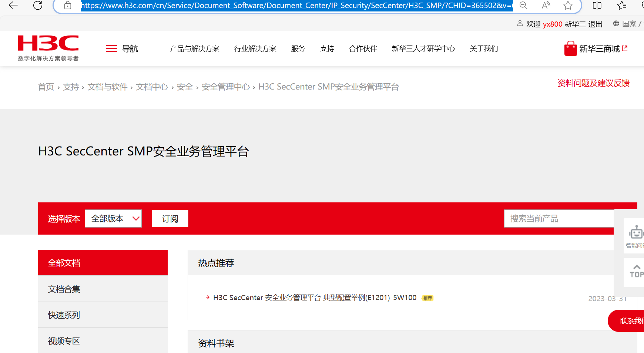Go back using the browser back arrow
Screen dimensions: 644x353
[x=13, y=5]
